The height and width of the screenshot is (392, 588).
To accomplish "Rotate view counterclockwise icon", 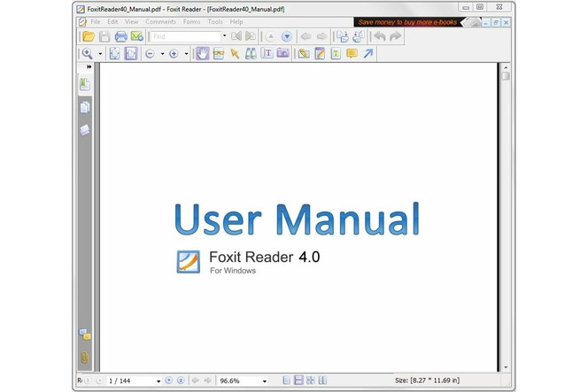I will coord(343,36).
